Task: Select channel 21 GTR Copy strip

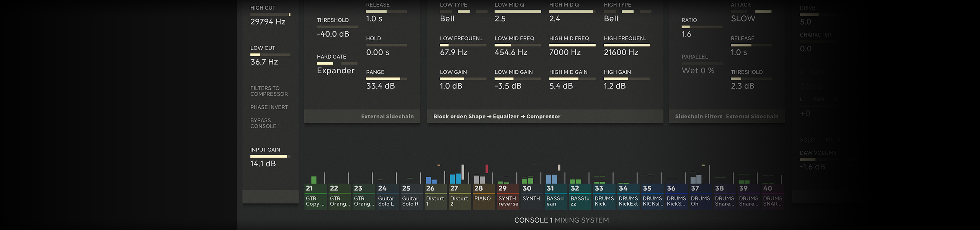Action: pos(315,196)
